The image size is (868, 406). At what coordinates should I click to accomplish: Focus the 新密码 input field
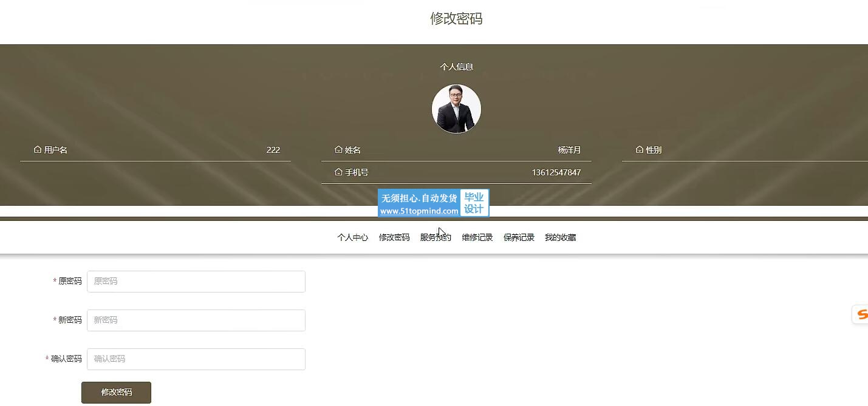click(196, 320)
